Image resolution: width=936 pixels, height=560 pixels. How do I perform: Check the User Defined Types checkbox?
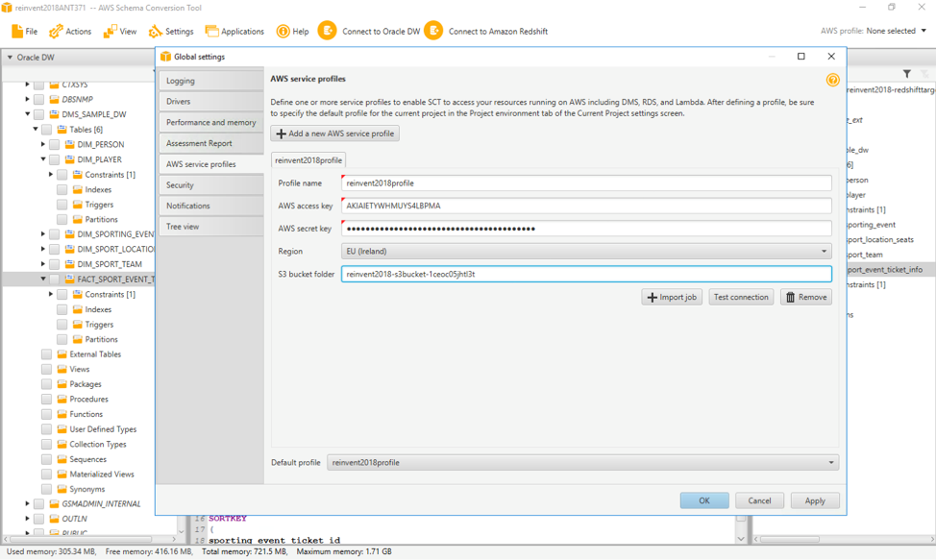(x=46, y=429)
